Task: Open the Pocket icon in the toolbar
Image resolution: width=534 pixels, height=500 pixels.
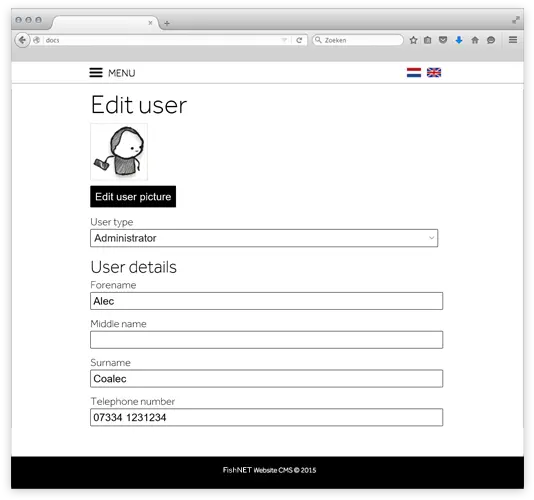Action: 443,40
